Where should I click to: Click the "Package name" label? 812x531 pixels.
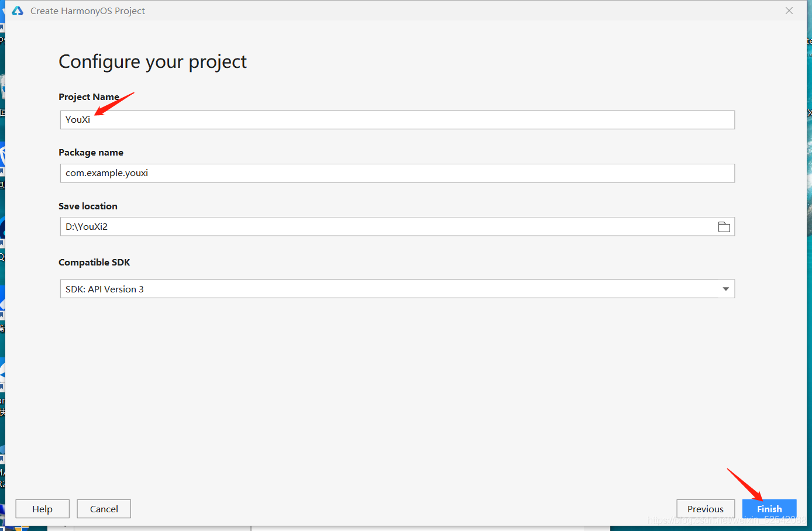tap(91, 152)
